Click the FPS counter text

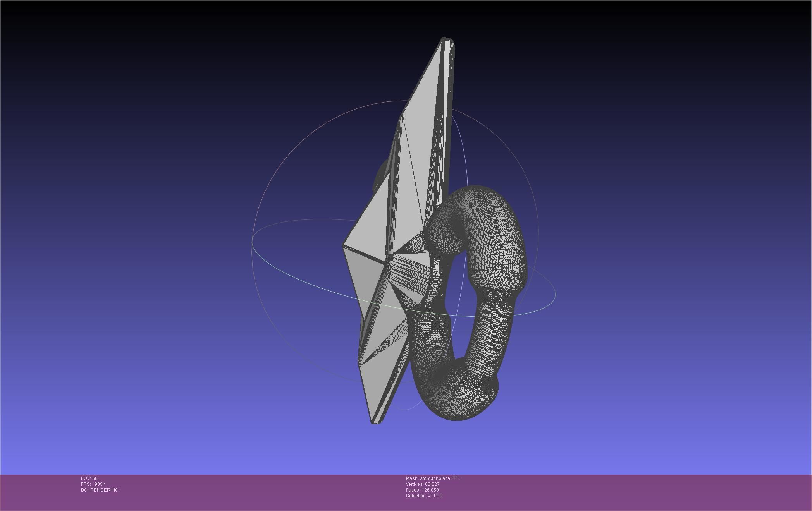(x=93, y=484)
